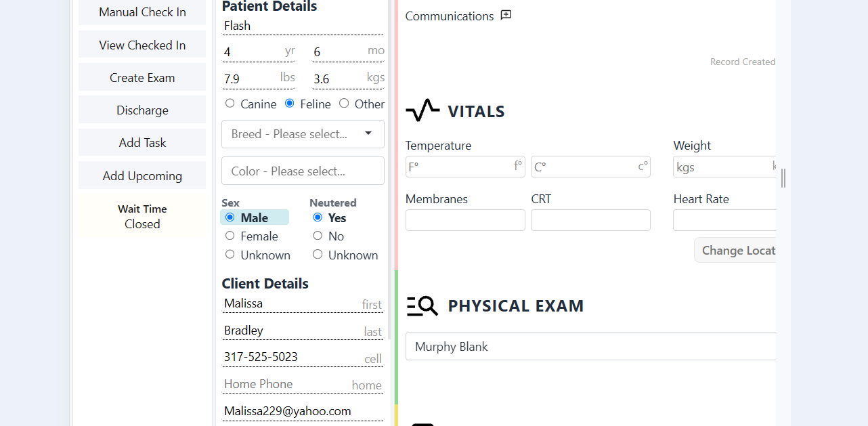868x426 pixels.
Task: Select the Feline species radio button
Action: click(290, 104)
